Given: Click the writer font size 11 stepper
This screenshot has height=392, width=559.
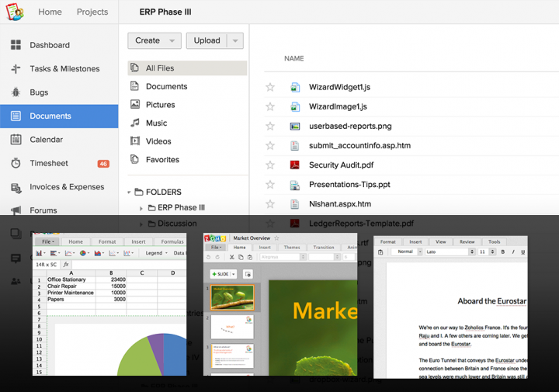Looking at the screenshot, I should 492,252.
